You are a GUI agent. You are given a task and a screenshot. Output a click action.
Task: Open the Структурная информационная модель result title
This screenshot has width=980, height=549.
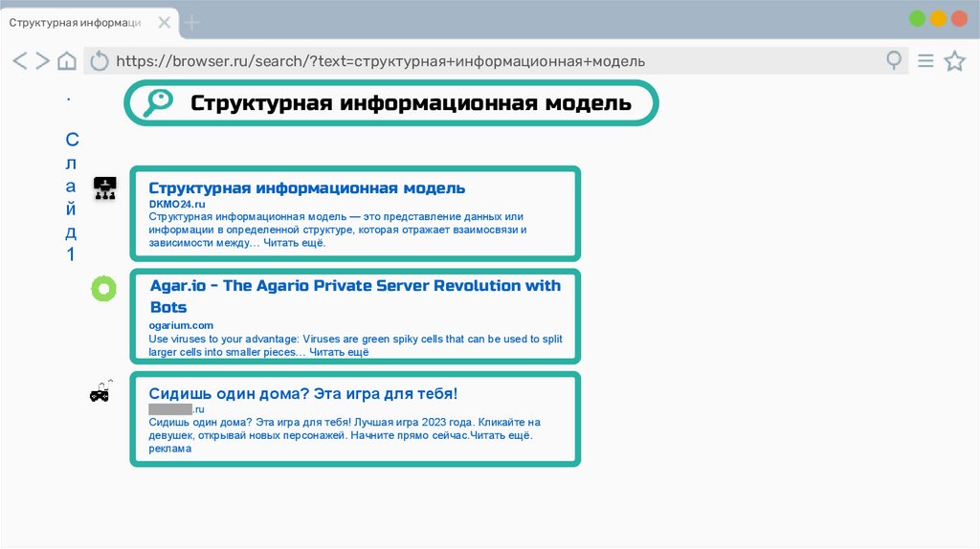click(307, 188)
